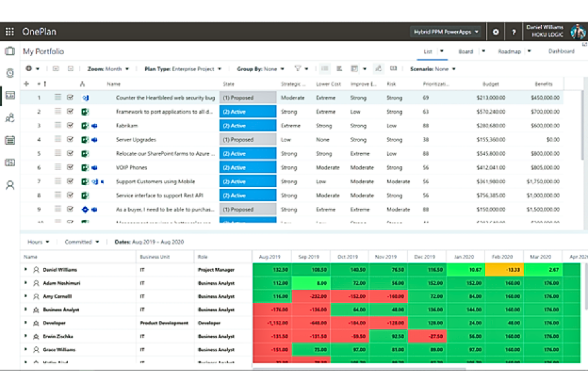Click the Dates: Aug 2019 – Aug 2020 range
This screenshot has width=588, height=392.
[x=149, y=242]
